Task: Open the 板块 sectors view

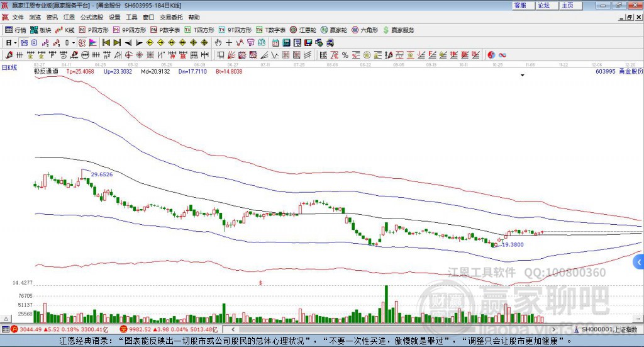Action: pos(40,30)
